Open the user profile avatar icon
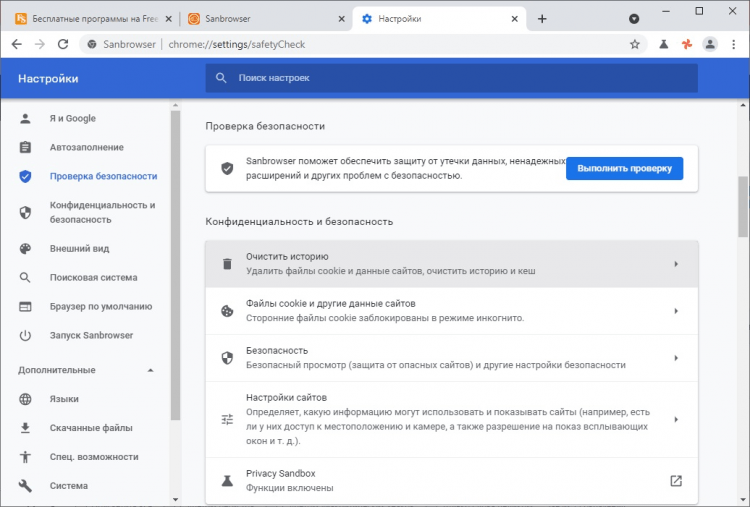The height and width of the screenshot is (507, 750). 710,44
